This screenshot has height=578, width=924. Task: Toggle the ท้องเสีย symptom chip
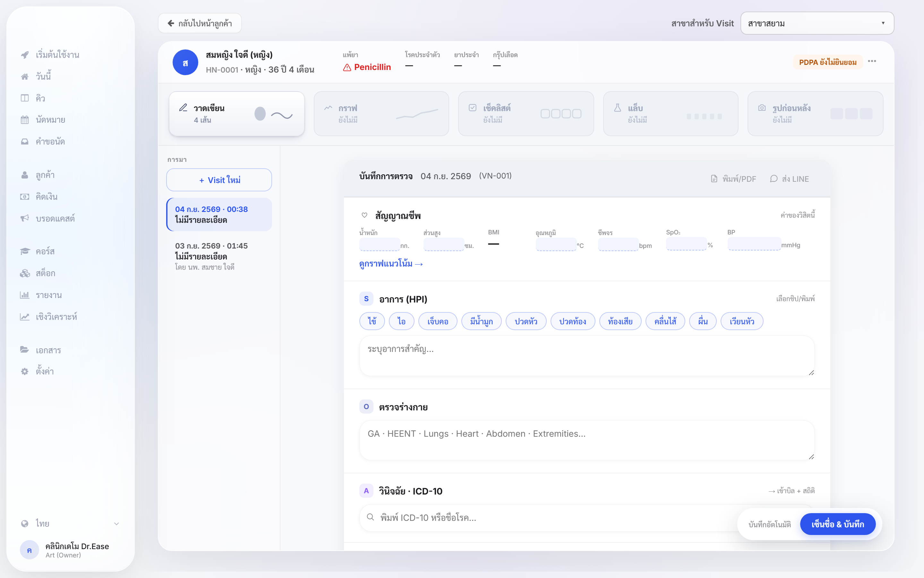620,321
